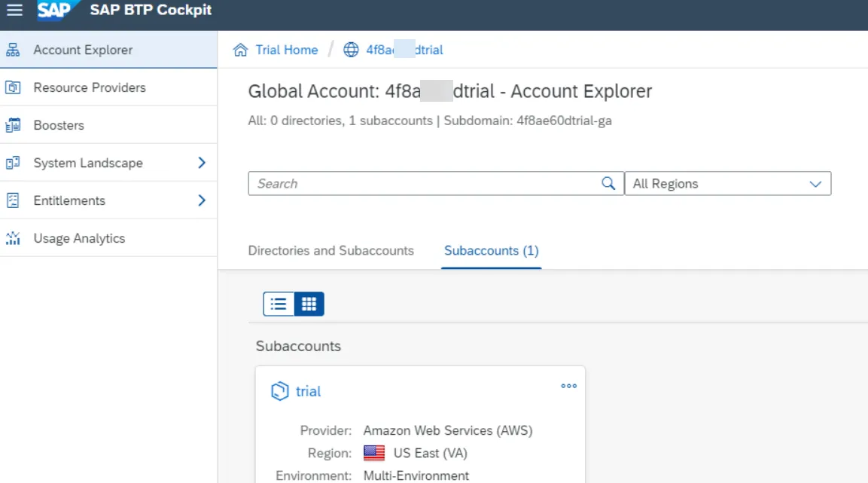Open the trial subaccount link

(309, 392)
